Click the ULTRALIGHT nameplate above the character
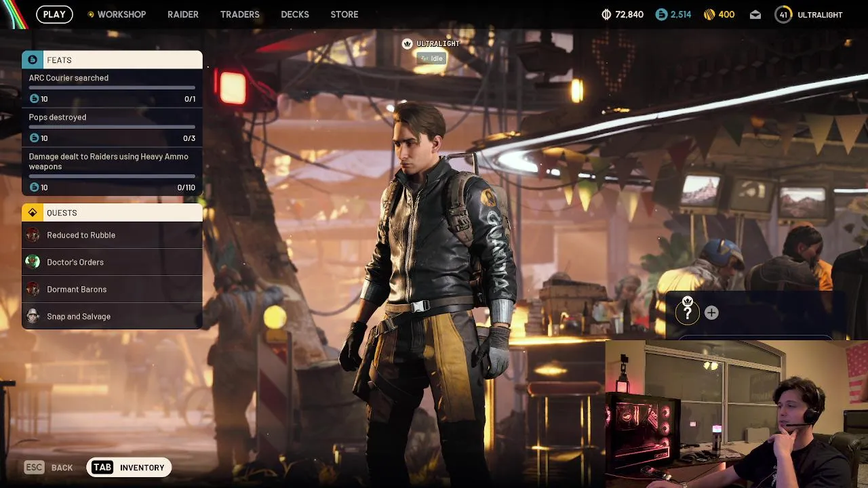Image resolution: width=868 pixels, height=488 pixels. point(438,43)
